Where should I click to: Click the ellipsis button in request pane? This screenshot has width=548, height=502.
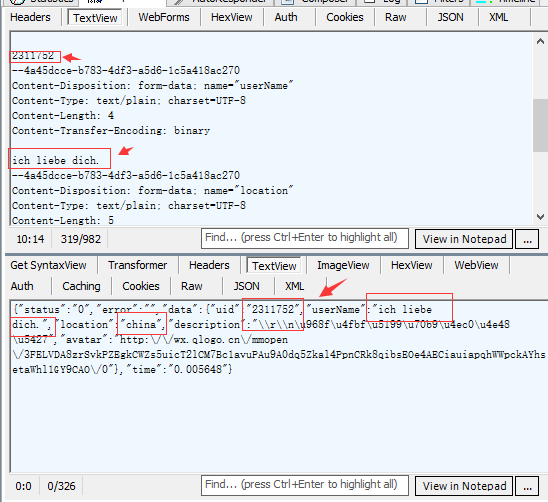click(527, 239)
